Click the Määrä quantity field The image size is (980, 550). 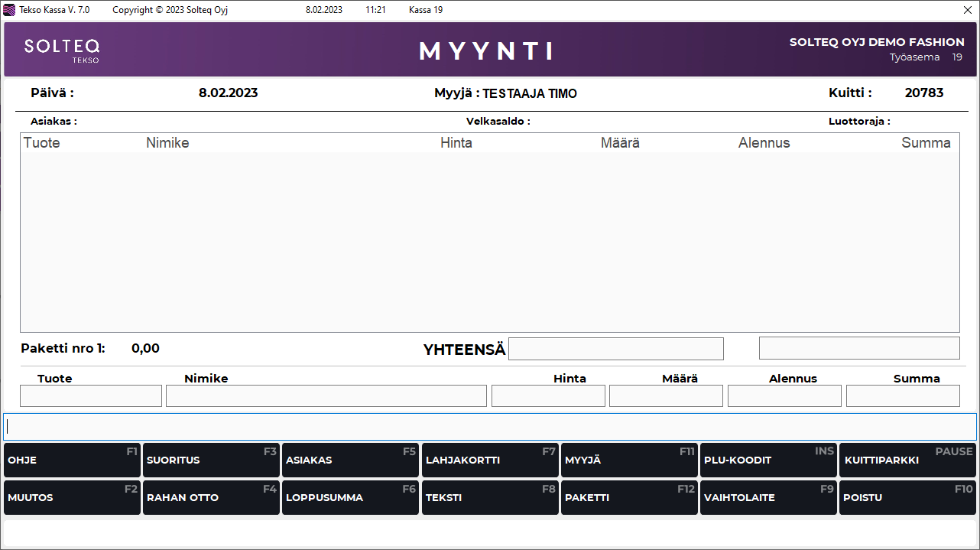[x=666, y=395]
